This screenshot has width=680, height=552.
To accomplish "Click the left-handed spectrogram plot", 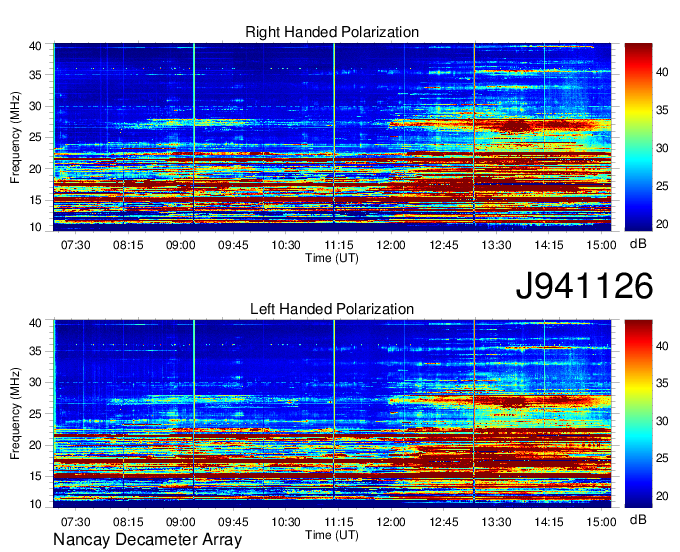I will click(332, 414).
